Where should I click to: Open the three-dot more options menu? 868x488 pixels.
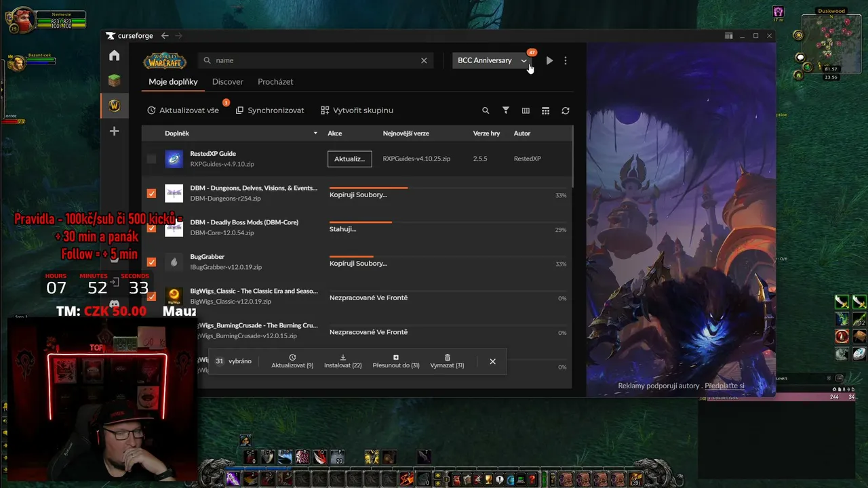coord(566,60)
